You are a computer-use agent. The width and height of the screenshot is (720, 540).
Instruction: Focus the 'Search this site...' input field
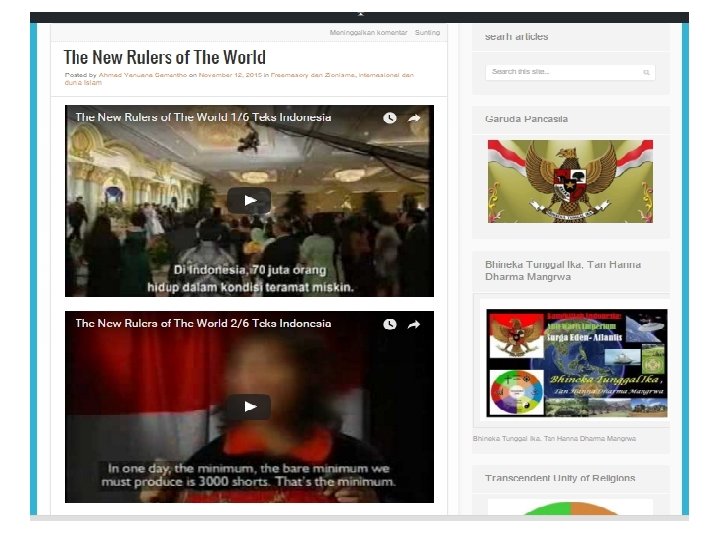click(x=570, y=72)
